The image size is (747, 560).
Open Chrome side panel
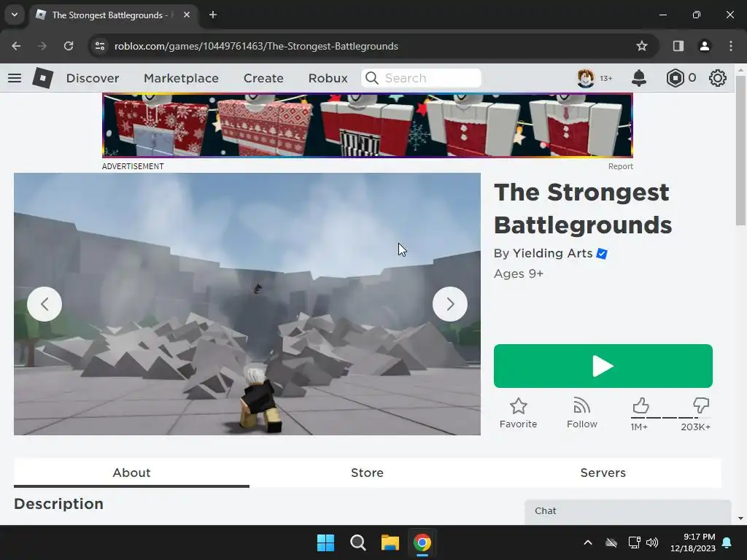(678, 46)
